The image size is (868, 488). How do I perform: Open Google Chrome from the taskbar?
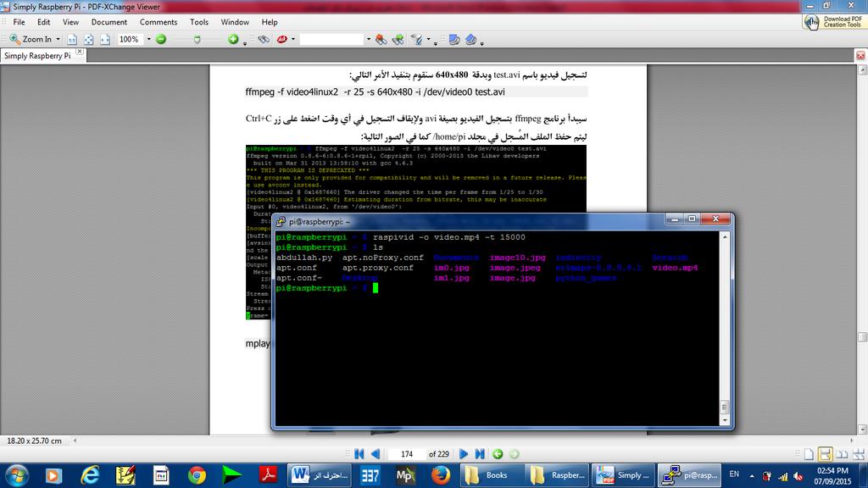click(x=197, y=475)
